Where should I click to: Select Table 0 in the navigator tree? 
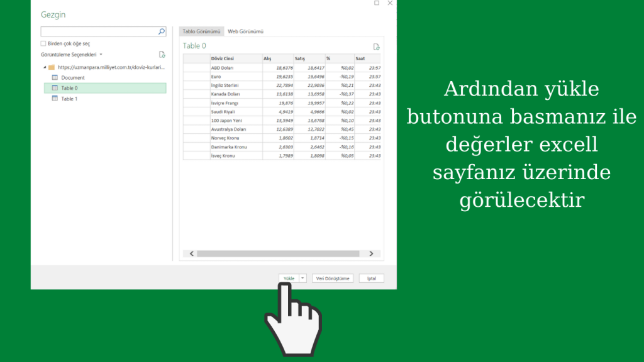coord(69,89)
